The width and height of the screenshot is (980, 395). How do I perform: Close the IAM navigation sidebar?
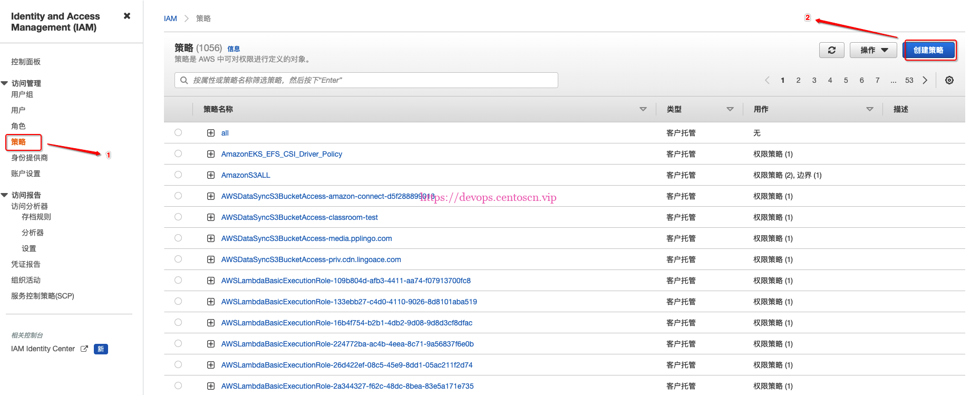point(127,16)
